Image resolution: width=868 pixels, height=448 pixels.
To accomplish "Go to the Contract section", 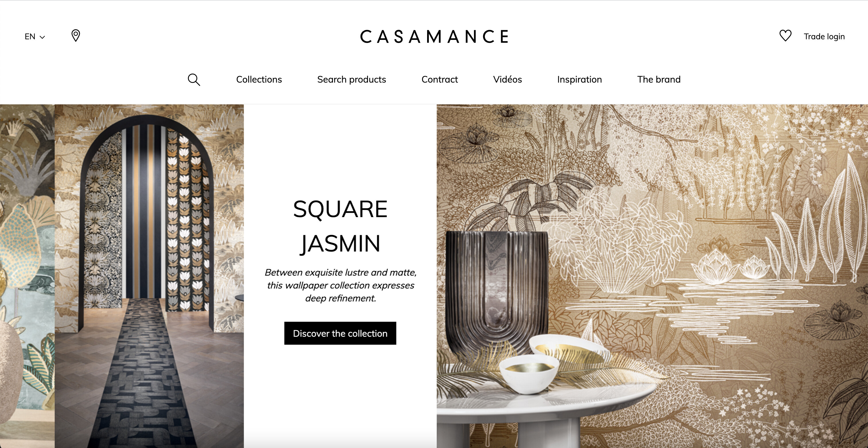I will tap(439, 79).
